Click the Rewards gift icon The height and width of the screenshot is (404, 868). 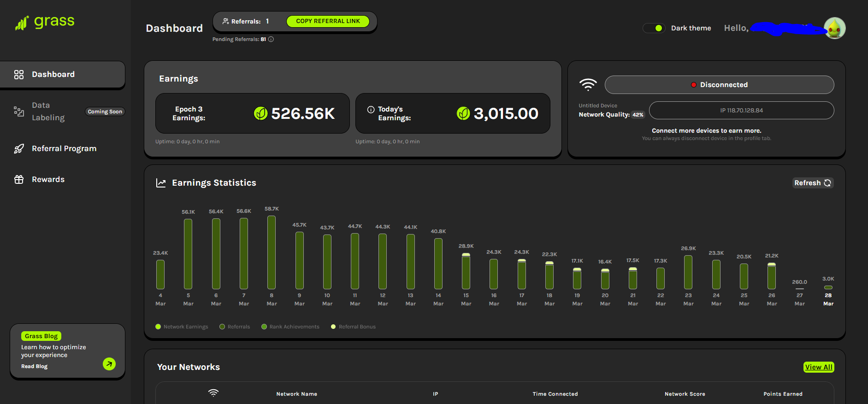pyautogui.click(x=19, y=180)
